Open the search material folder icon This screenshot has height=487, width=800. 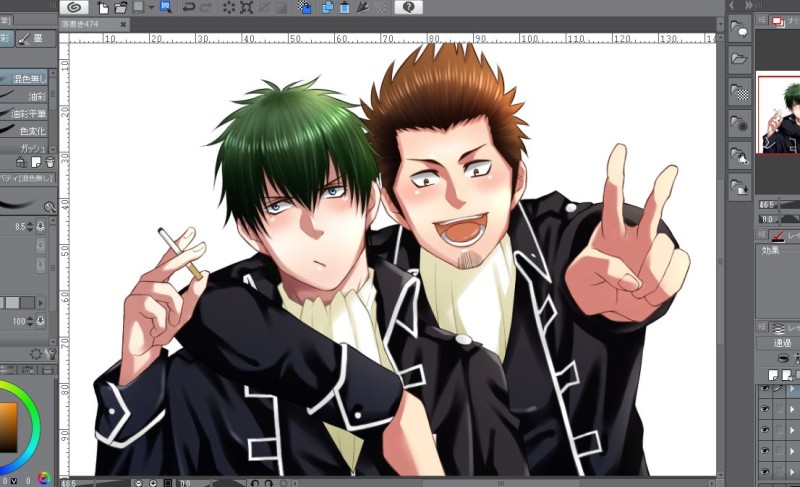(x=739, y=156)
